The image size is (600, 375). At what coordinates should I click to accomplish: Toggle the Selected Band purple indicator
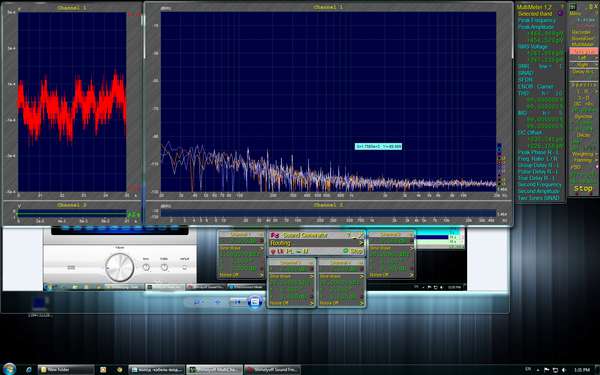561,13
